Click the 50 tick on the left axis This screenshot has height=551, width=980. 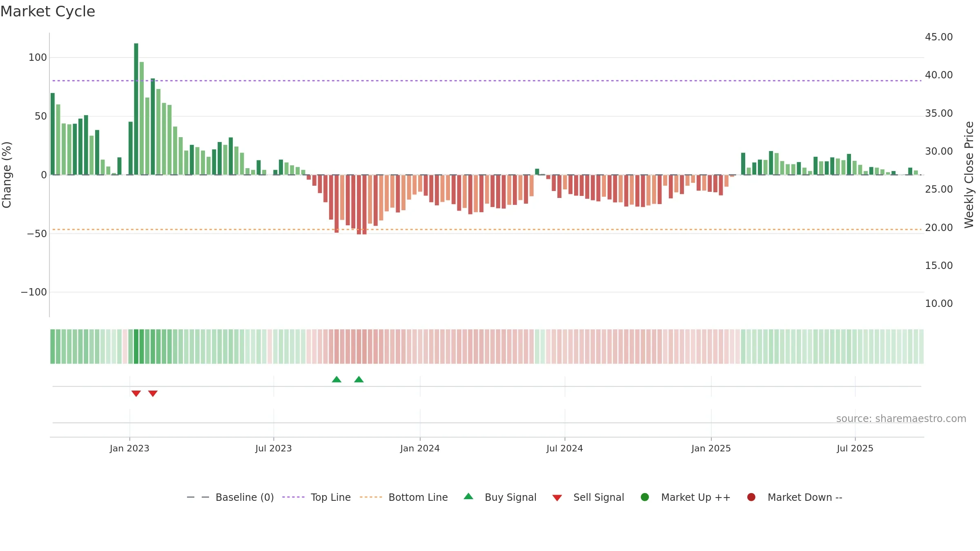click(x=41, y=116)
